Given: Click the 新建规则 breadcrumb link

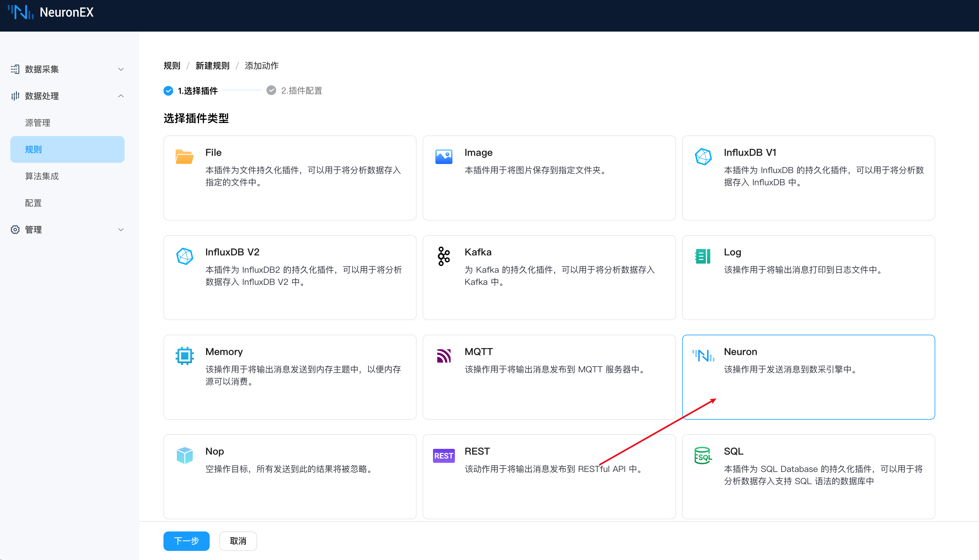Looking at the screenshot, I should [212, 66].
